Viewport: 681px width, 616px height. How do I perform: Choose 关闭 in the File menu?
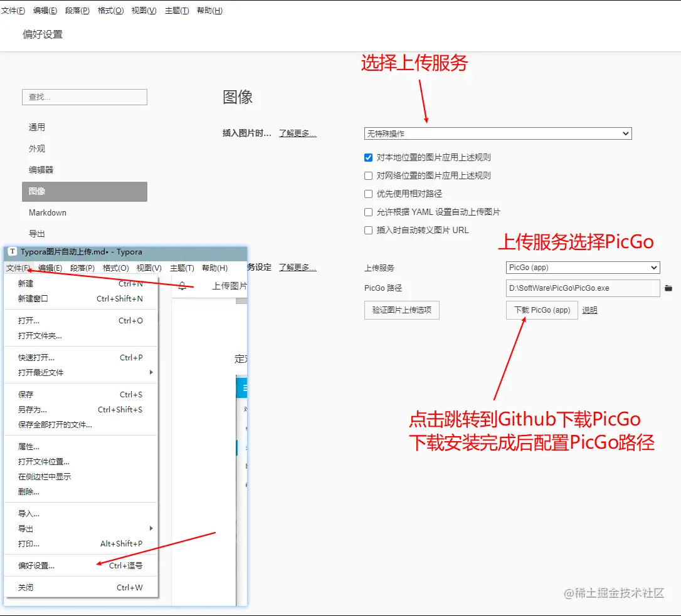[80, 587]
